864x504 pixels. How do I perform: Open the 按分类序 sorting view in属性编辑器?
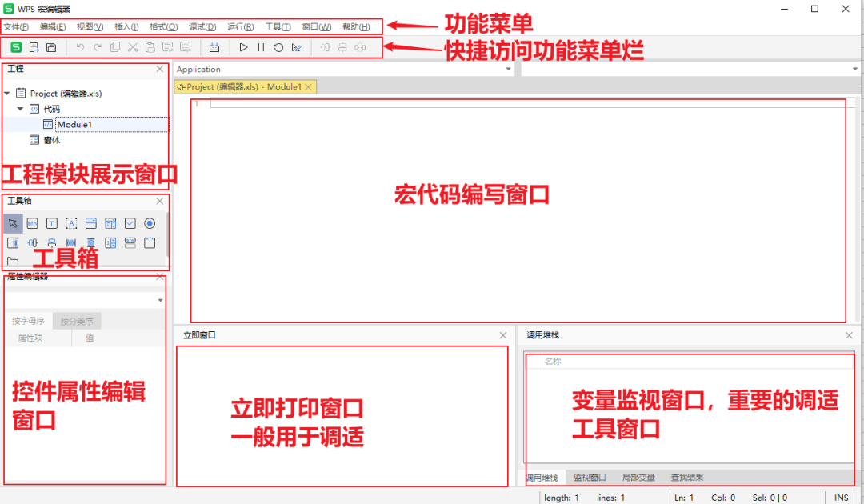[x=76, y=320]
